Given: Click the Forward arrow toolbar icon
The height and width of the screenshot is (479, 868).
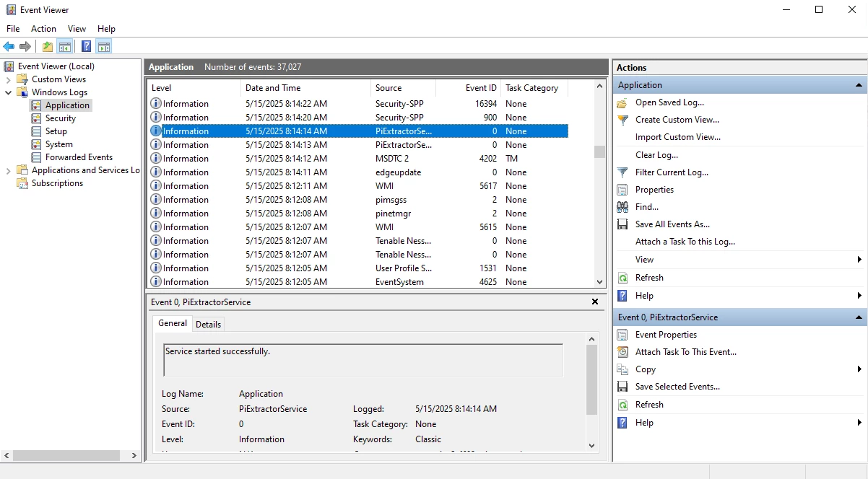Looking at the screenshot, I should (x=25, y=47).
